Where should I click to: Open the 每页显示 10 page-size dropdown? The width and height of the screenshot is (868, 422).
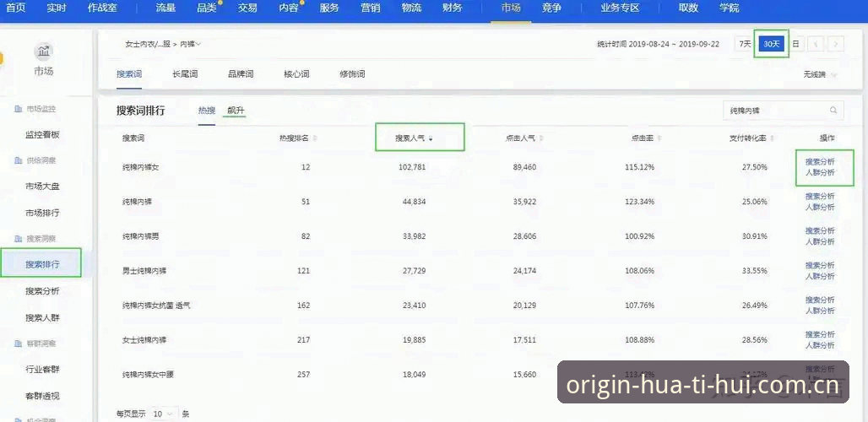(164, 414)
